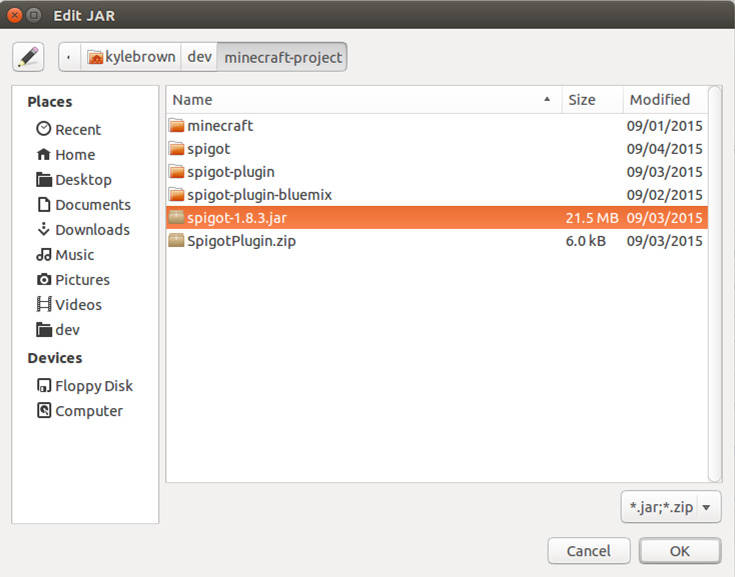Select Floppy Disk device
The height and width of the screenshot is (577, 735).
click(x=93, y=385)
